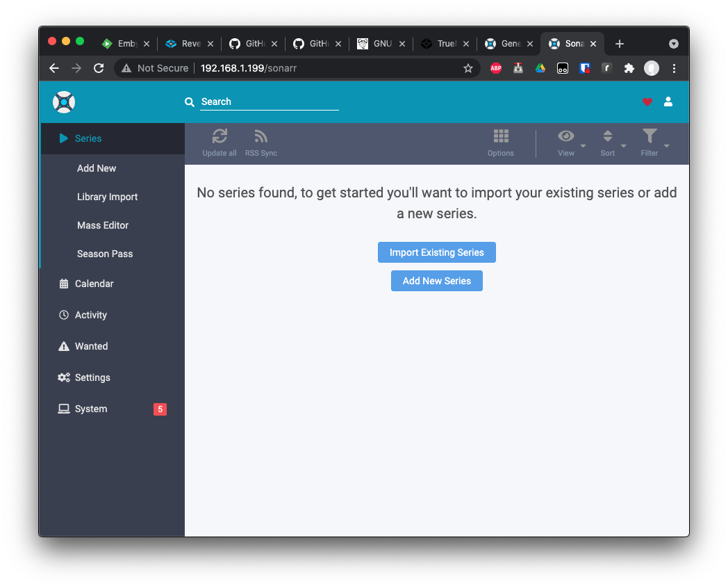Image resolution: width=728 pixels, height=588 pixels.
Task: Open Season Pass in sidebar
Action: 113,254
